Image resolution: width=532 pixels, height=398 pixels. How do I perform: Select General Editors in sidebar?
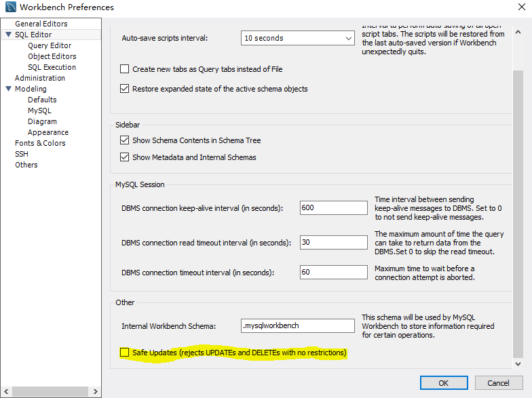(x=41, y=24)
